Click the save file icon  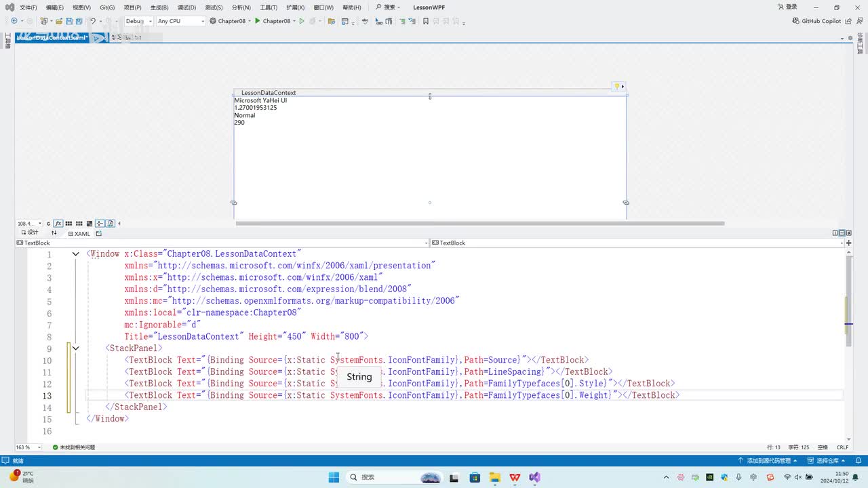click(x=70, y=21)
